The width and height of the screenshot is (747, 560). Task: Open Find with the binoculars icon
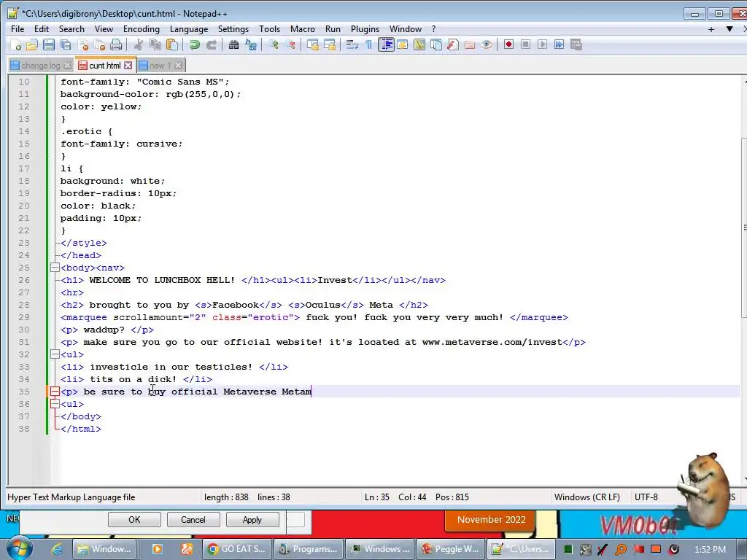pos(233,44)
